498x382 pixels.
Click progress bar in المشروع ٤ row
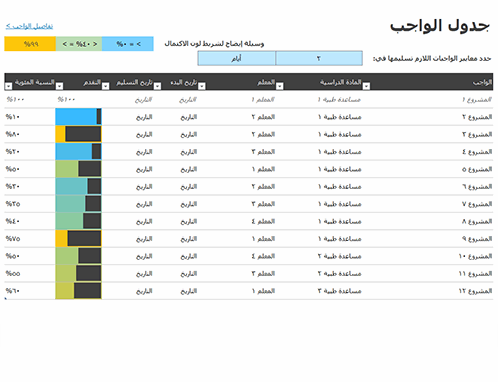(x=78, y=151)
